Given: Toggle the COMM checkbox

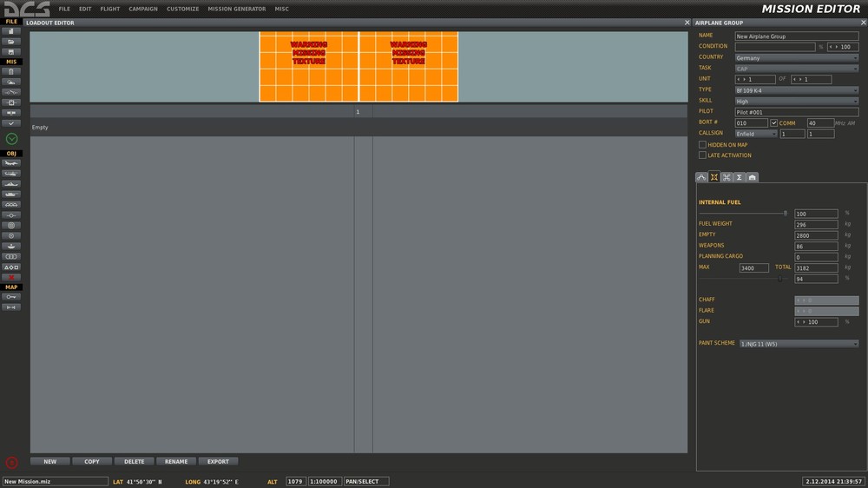Looking at the screenshot, I should [x=774, y=123].
